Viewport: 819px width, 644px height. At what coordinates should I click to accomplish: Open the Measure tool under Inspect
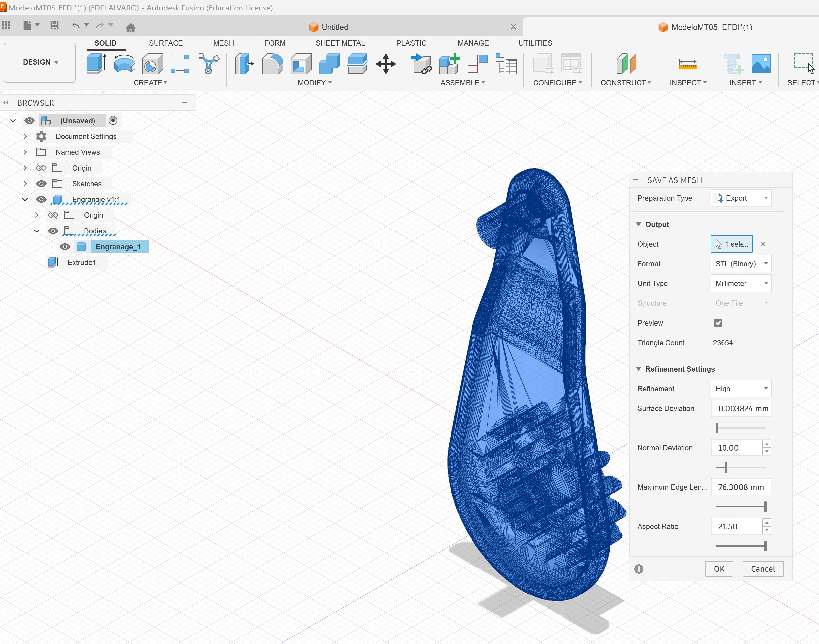pos(687,63)
